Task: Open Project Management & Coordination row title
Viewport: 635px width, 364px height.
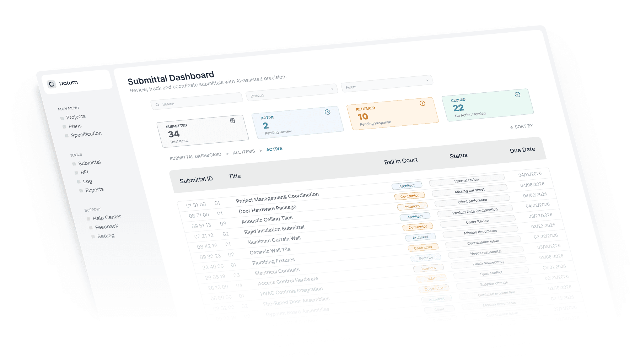Action: point(278,197)
